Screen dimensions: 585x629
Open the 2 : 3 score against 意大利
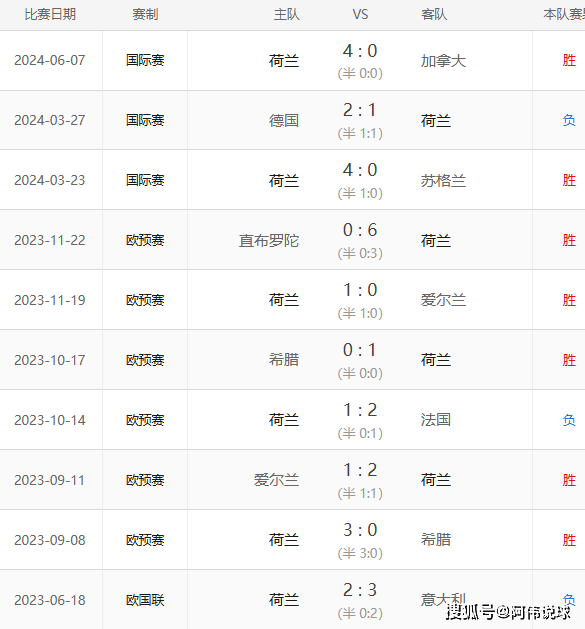coord(360,590)
